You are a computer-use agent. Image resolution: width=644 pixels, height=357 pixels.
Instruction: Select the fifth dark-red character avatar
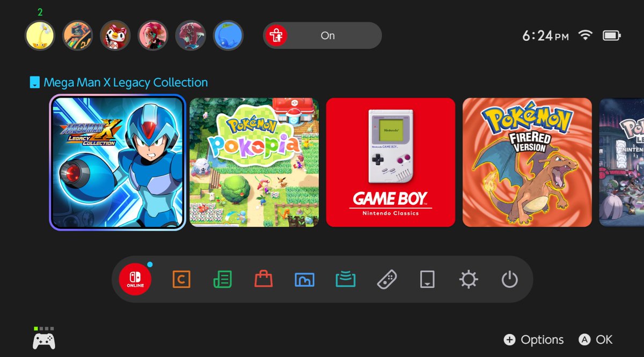coord(191,35)
